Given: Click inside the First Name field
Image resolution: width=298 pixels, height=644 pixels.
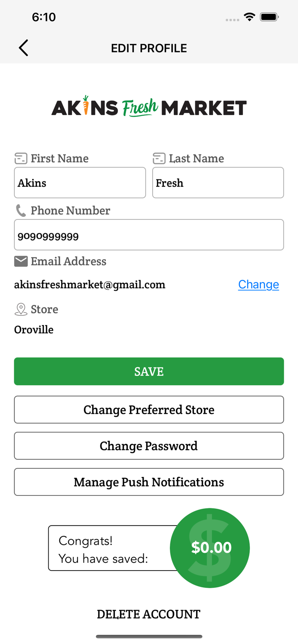Looking at the screenshot, I should coord(80,182).
